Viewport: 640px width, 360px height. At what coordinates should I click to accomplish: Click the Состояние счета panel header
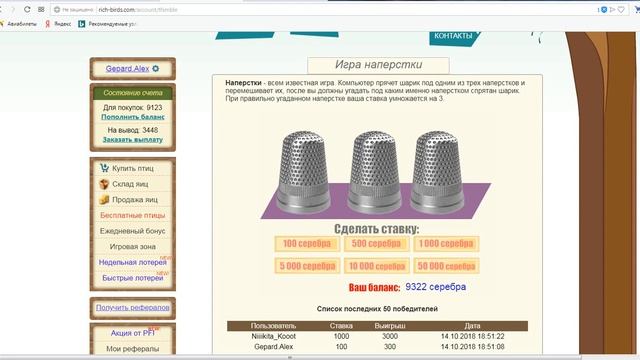coord(133,93)
